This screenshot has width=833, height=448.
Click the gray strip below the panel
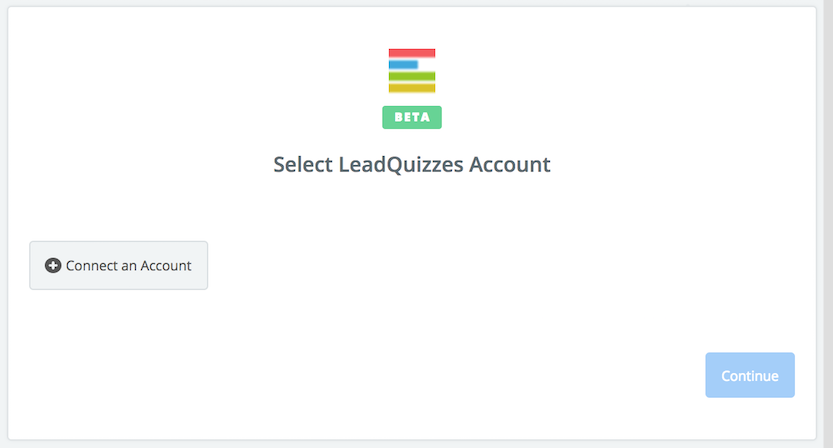412,444
